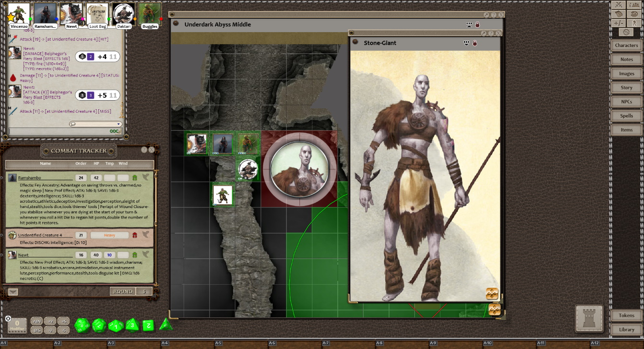
Task: Open the Party Sheet icon
Action: tap(634, 4)
